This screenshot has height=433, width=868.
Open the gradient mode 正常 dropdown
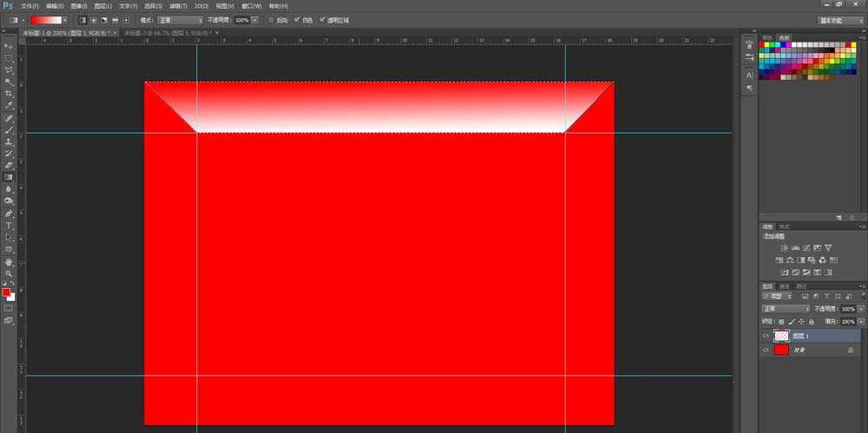181,19
